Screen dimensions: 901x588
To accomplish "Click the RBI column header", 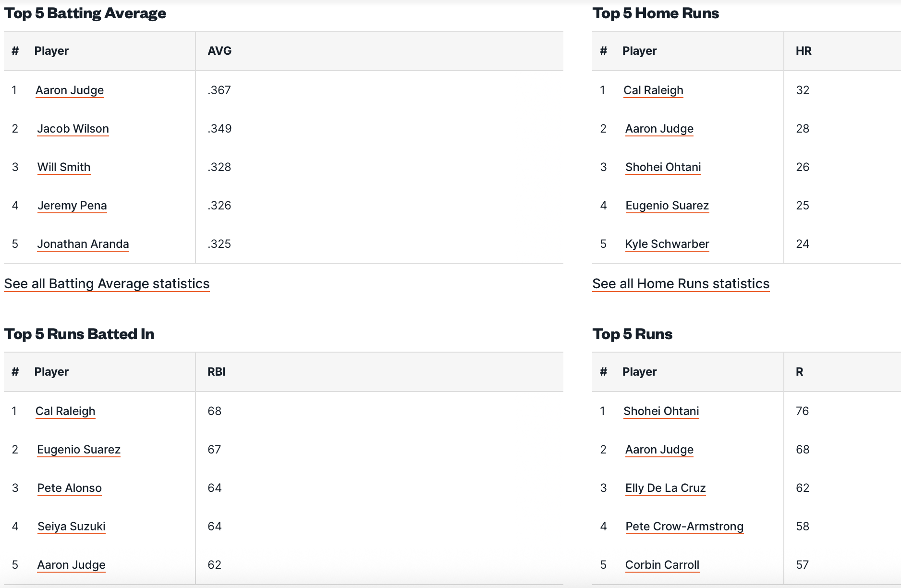I will coord(216,372).
